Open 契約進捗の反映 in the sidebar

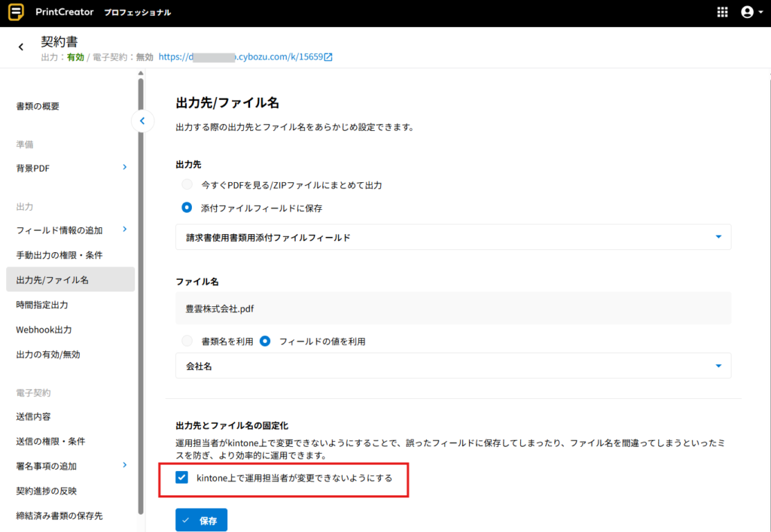pos(46,491)
